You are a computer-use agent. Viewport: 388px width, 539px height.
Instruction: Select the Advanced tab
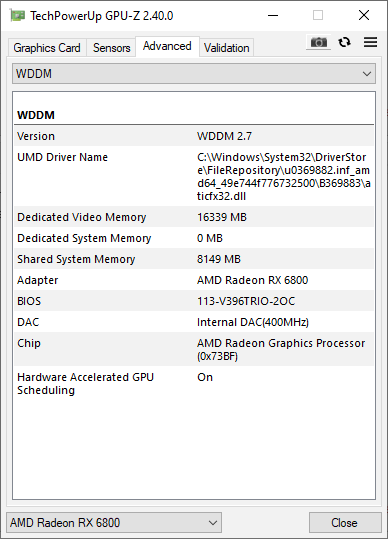(x=167, y=46)
